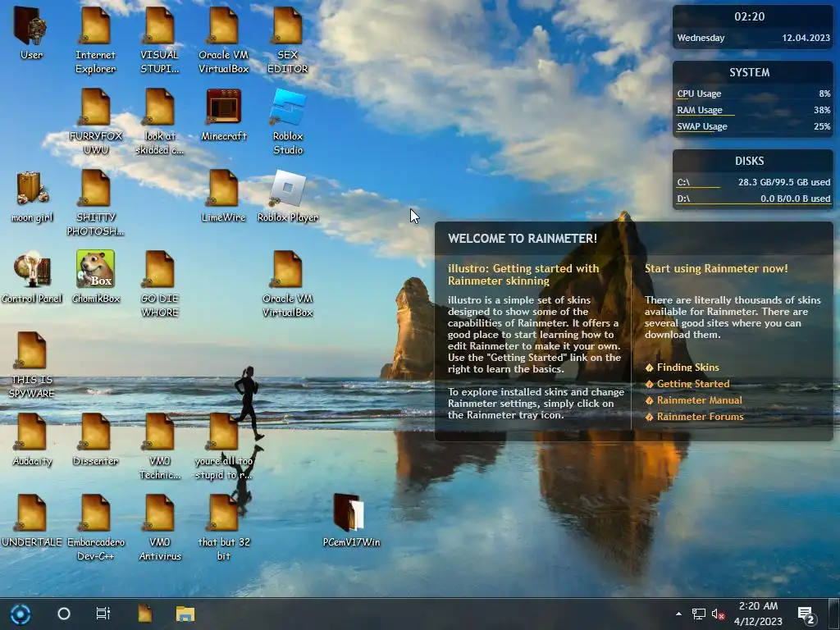Viewport: 840px width, 630px height.
Task: Open the Getting Started Rainmeter link
Action: [x=692, y=384]
